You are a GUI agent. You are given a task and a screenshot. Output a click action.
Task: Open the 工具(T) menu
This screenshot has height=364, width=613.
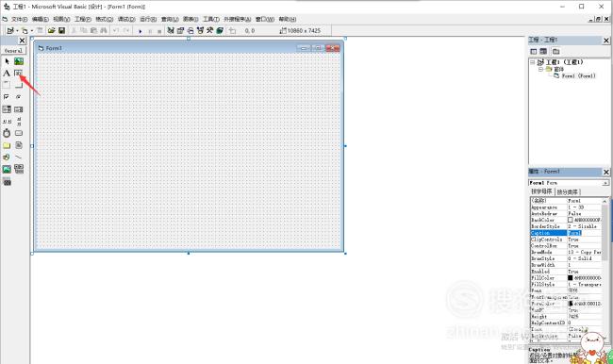(x=211, y=19)
